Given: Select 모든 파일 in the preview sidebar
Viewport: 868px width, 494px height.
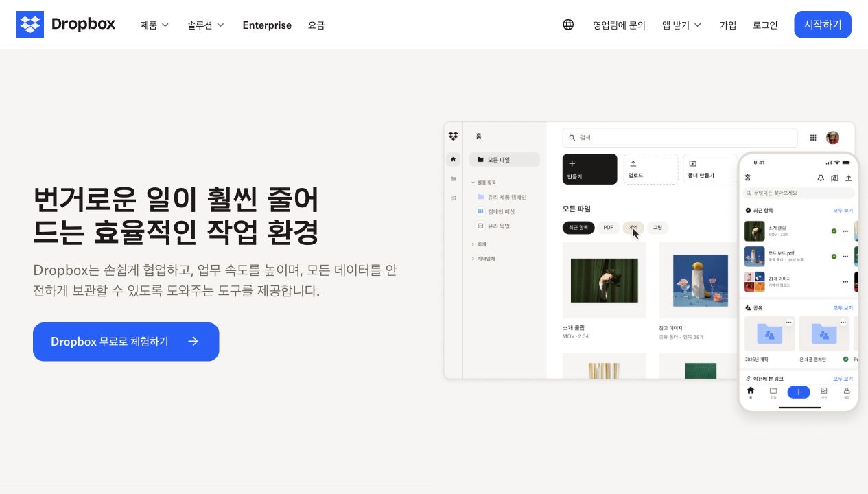Looking at the screenshot, I should pyautogui.click(x=504, y=160).
